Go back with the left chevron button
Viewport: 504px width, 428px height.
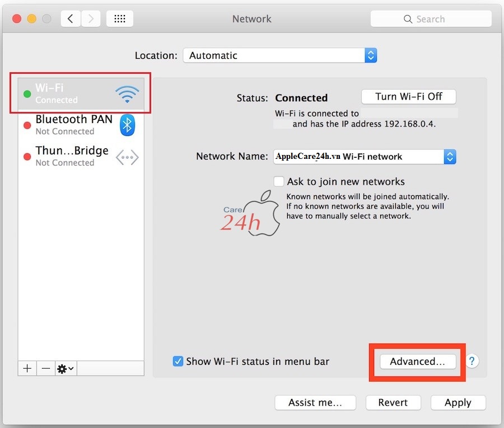coord(71,18)
